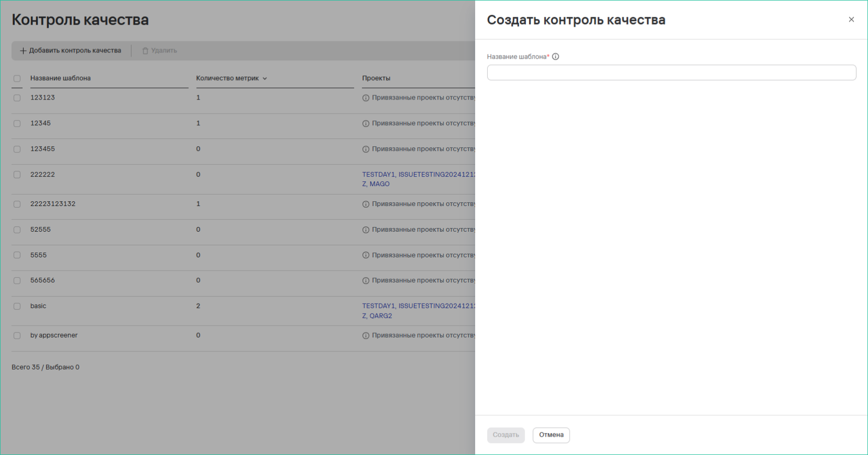Click info icon next to Название шаблона label
The image size is (868, 455).
(x=555, y=57)
